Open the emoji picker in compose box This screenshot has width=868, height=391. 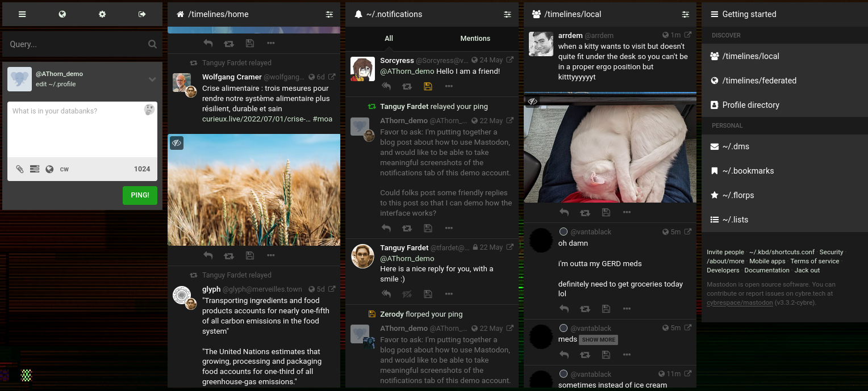point(149,110)
